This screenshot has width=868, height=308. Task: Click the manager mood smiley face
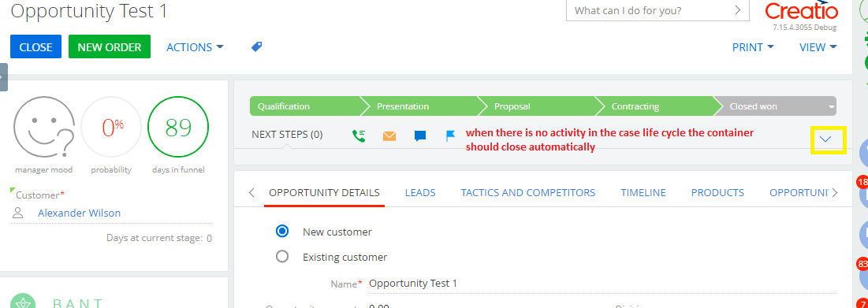44,128
